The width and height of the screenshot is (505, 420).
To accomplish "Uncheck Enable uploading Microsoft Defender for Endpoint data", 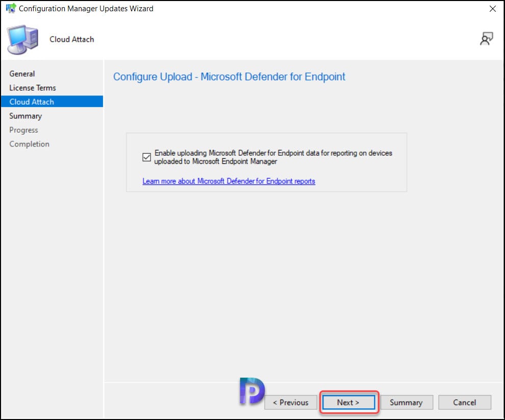I will 146,157.
